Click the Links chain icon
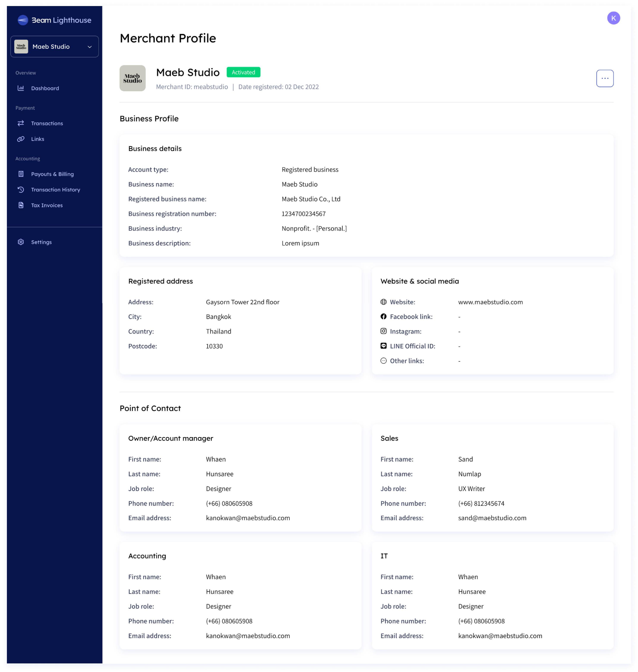The width and height of the screenshot is (638, 672). (21, 139)
